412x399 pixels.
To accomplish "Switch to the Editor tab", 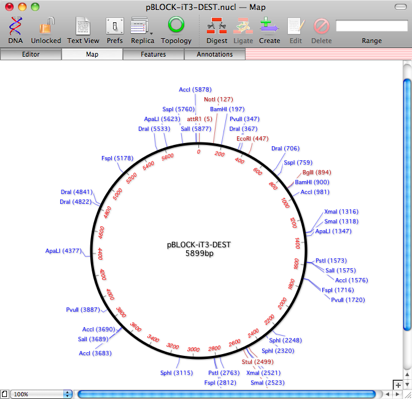I will (x=31, y=54).
